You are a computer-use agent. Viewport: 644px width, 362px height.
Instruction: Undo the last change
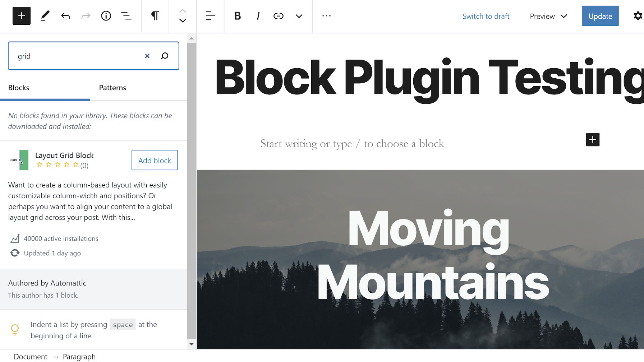pos(65,16)
